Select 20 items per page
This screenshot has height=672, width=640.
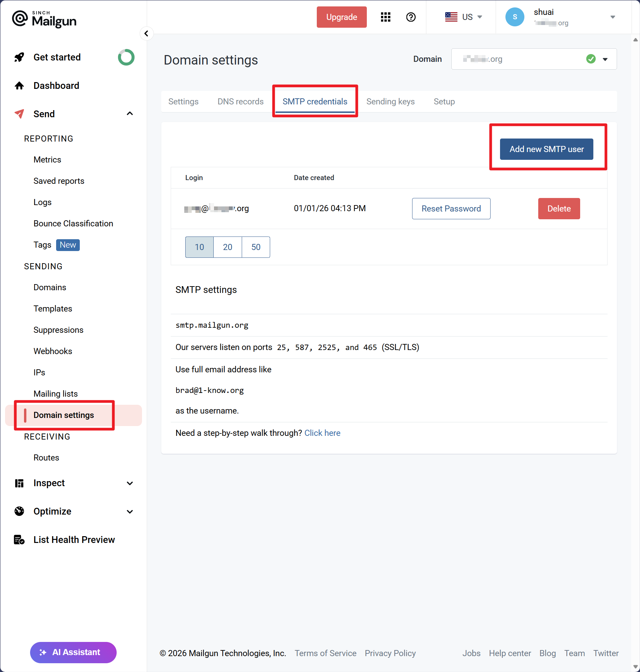228,247
